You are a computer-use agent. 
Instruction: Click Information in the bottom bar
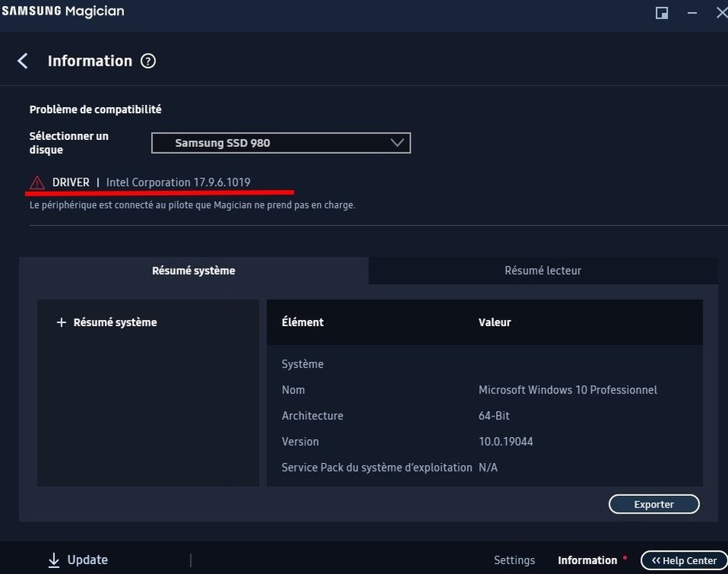587,560
